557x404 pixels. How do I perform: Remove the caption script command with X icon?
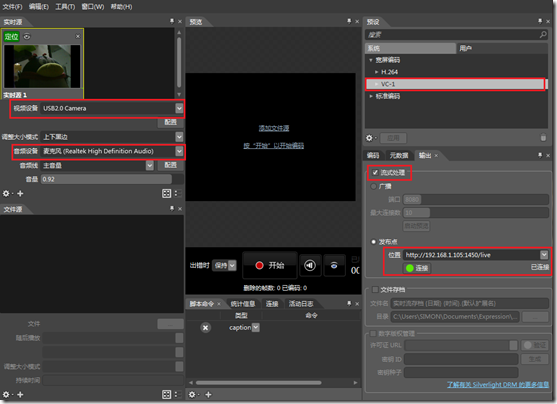pyautogui.click(x=205, y=328)
